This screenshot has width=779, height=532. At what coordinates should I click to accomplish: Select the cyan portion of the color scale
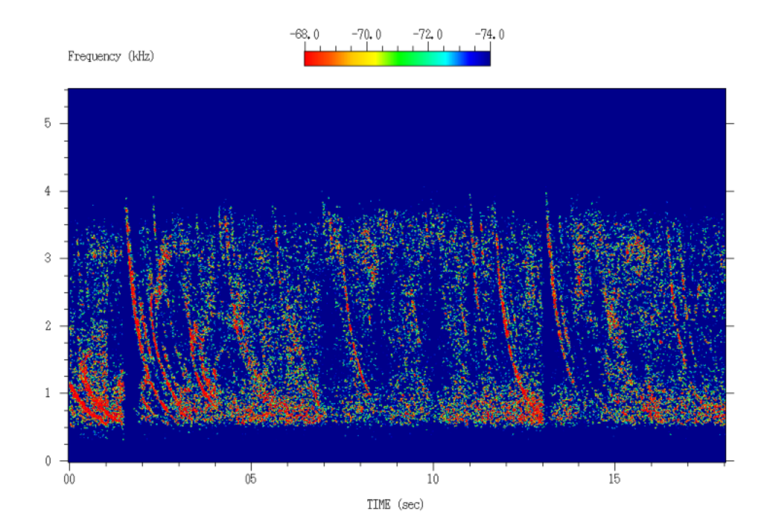point(431,57)
